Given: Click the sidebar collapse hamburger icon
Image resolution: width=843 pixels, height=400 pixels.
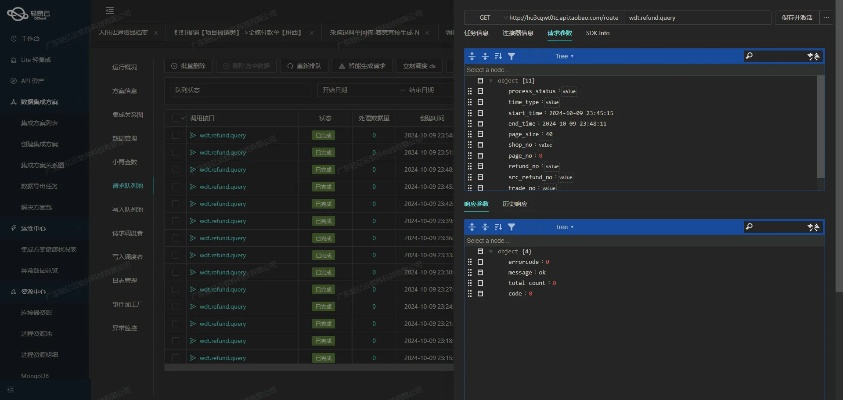Looking at the screenshot, I should [109, 10].
